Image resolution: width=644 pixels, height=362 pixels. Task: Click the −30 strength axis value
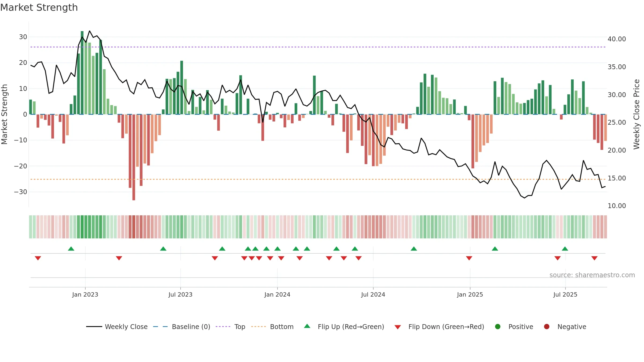(20, 192)
